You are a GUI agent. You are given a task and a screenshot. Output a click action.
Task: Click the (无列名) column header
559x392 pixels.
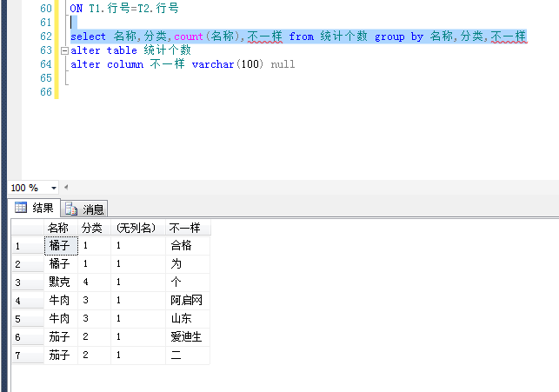coord(138,228)
